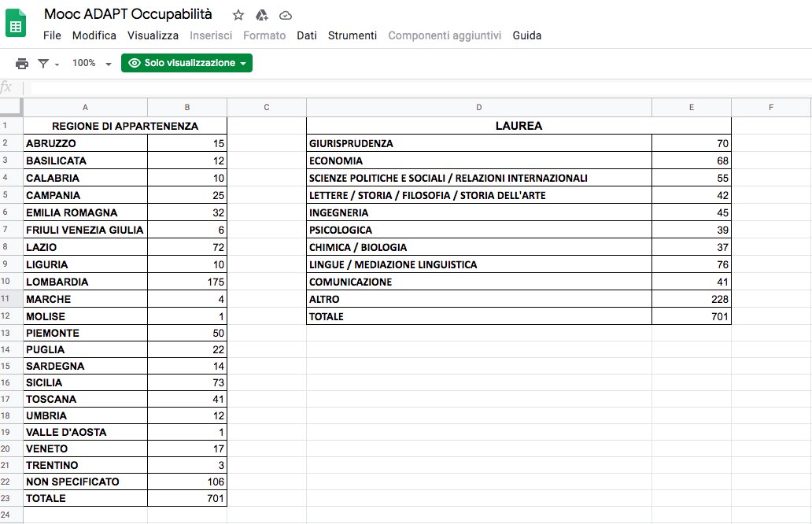Click the document title Mooc ADAPT Occupabilità
812x524 pixels.
tap(128, 14)
